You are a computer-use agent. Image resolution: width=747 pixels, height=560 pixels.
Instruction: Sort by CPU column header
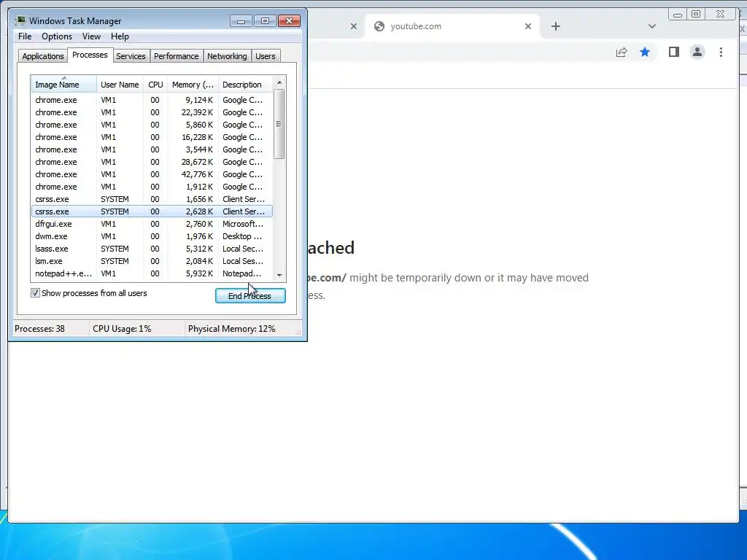(x=155, y=85)
